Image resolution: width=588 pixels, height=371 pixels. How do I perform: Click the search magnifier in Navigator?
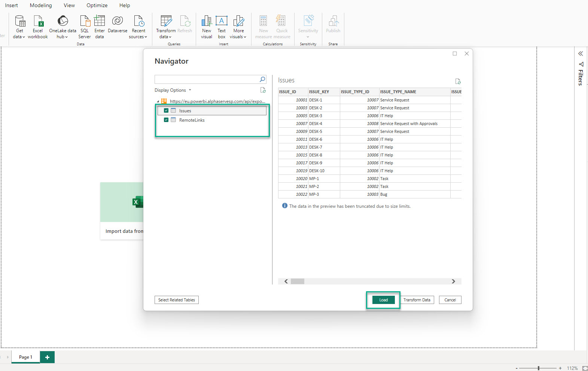point(262,79)
